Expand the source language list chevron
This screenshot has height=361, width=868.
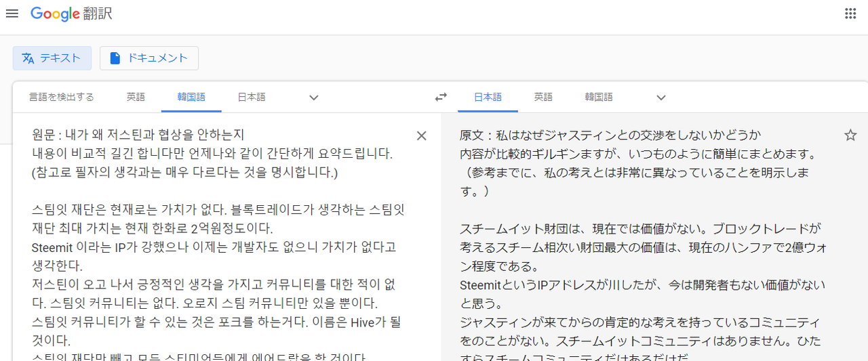coord(313,98)
